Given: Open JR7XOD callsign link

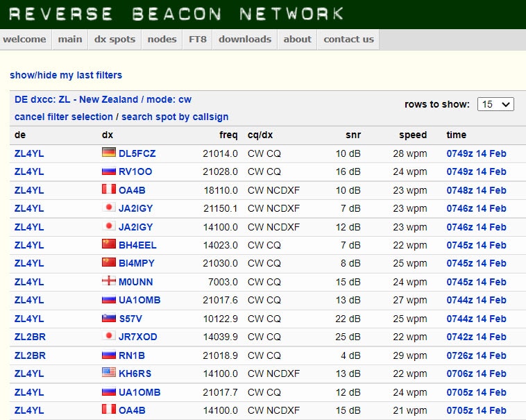Looking at the screenshot, I should coord(138,337).
